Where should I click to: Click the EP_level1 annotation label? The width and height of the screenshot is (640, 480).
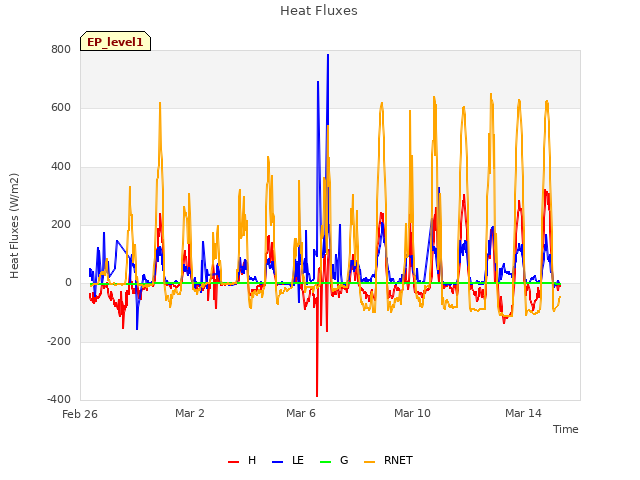(116, 41)
